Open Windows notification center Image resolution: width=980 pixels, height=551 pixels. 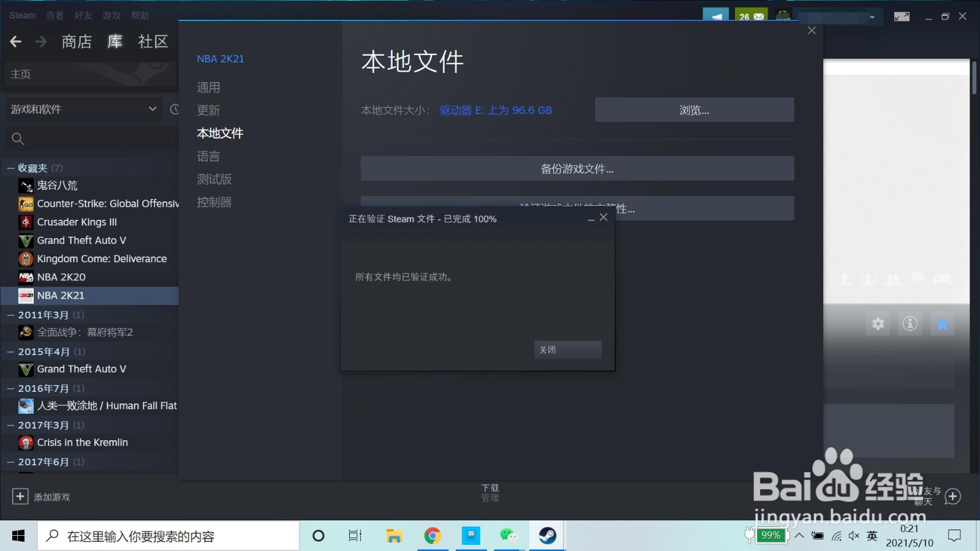(x=954, y=536)
